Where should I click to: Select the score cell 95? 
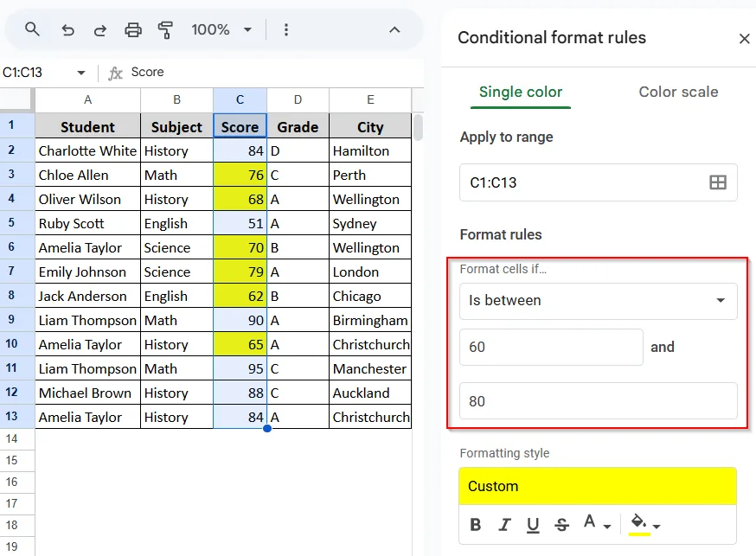click(x=240, y=368)
